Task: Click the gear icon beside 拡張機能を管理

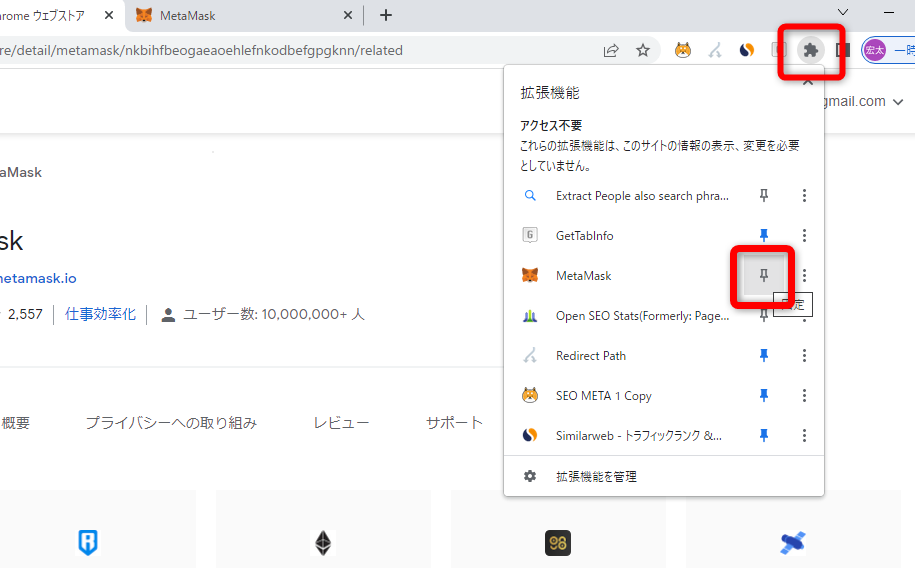Action: coord(530,476)
